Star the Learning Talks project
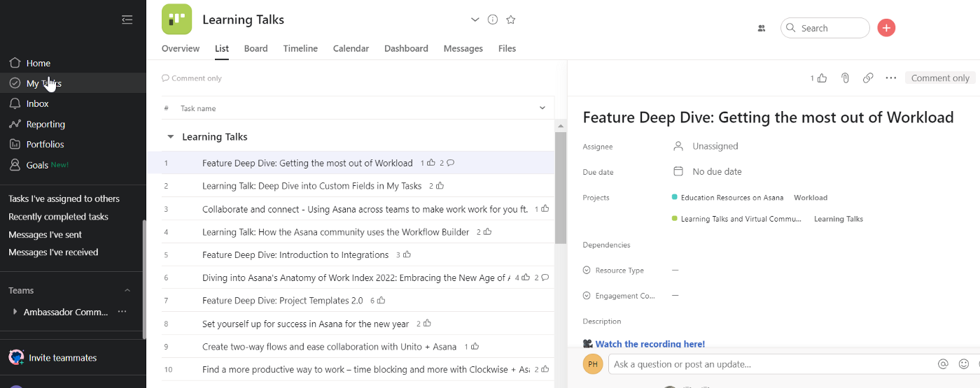The image size is (980, 388). pos(511,20)
